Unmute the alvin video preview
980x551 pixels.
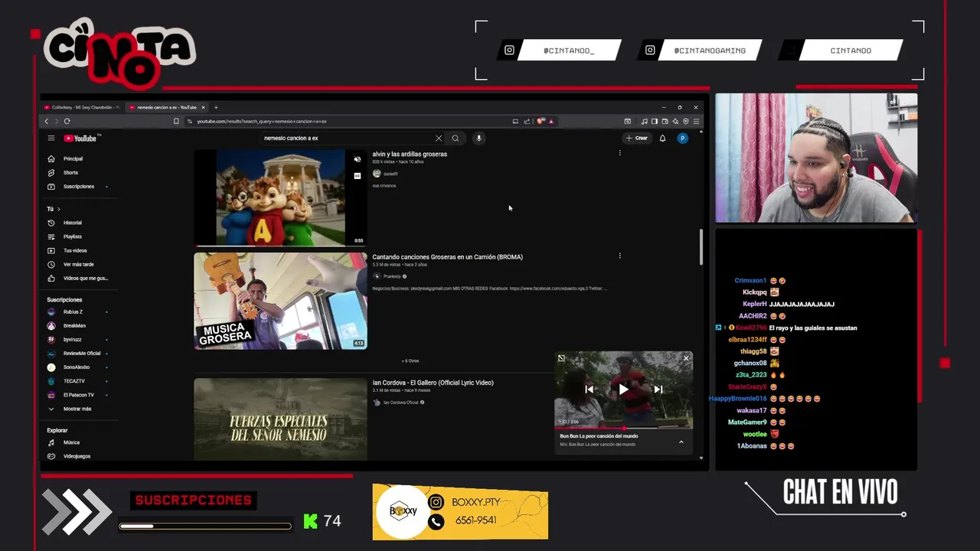click(358, 159)
